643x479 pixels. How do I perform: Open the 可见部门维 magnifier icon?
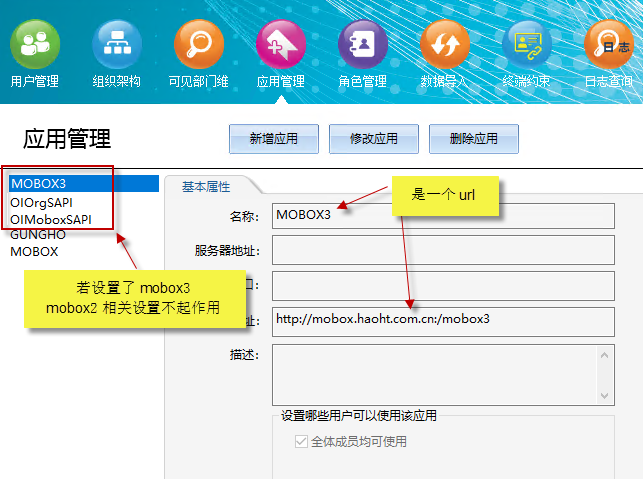198,45
